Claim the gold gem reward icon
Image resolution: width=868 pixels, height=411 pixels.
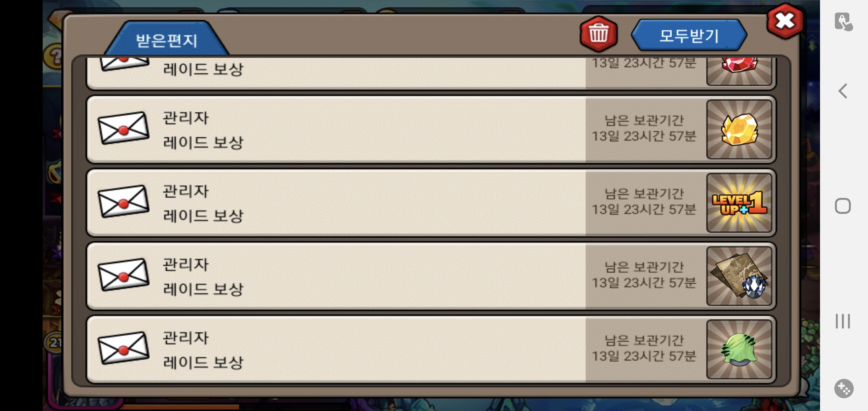(x=739, y=129)
